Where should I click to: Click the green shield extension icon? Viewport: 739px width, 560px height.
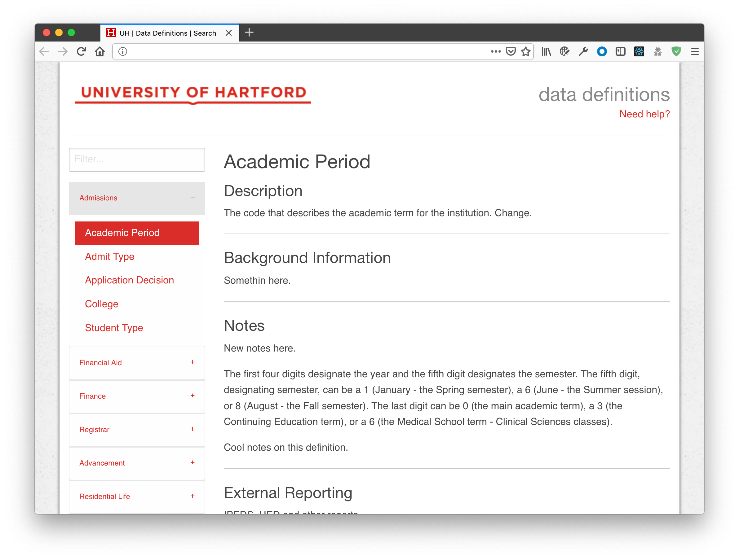676,52
